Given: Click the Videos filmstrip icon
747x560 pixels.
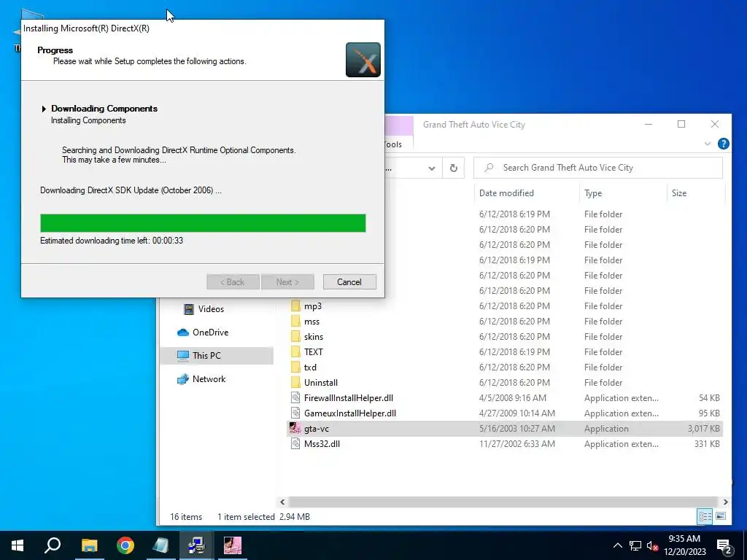Looking at the screenshot, I should click(189, 309).
